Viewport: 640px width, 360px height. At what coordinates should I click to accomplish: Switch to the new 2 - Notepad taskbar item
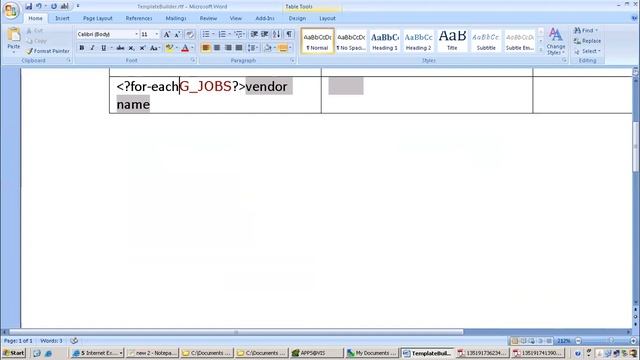pos(152,353)
